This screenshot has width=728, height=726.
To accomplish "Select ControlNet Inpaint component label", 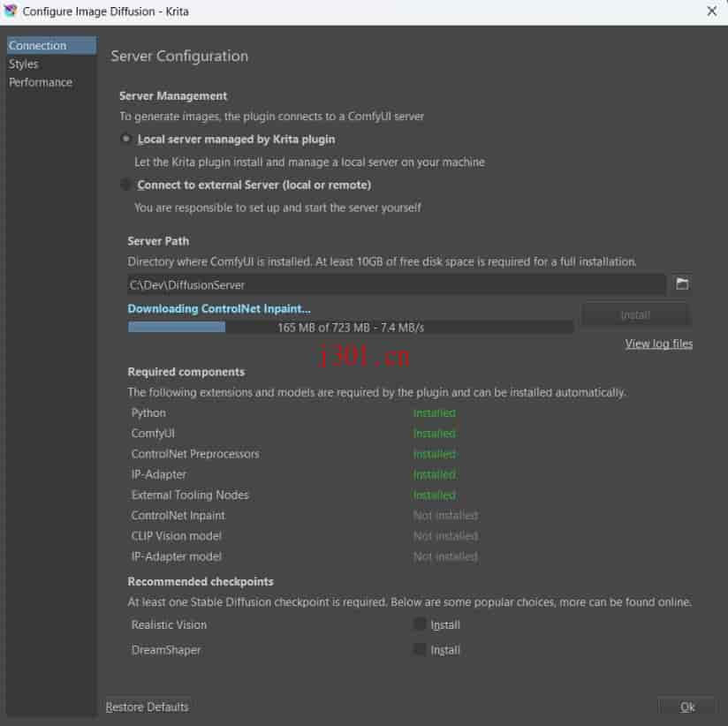I will tap(178, 515).
